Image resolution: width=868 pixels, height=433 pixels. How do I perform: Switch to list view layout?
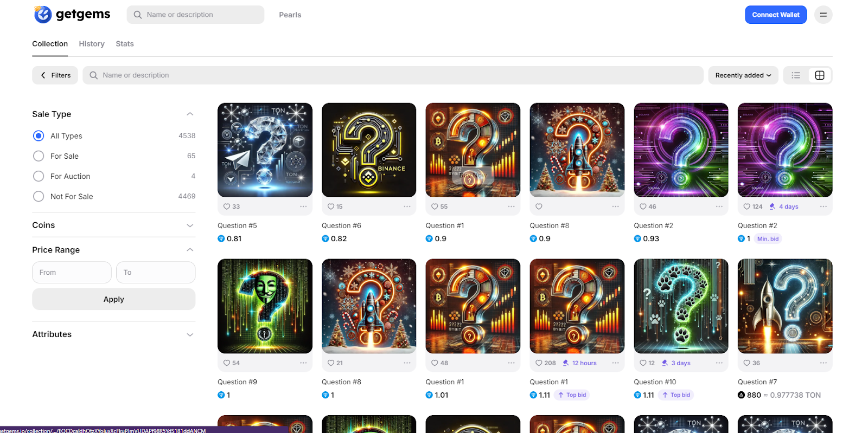[x=796, y=75]
